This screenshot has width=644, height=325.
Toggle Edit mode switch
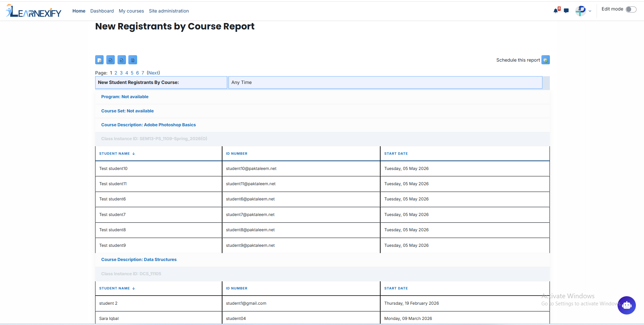coord(631,9)
